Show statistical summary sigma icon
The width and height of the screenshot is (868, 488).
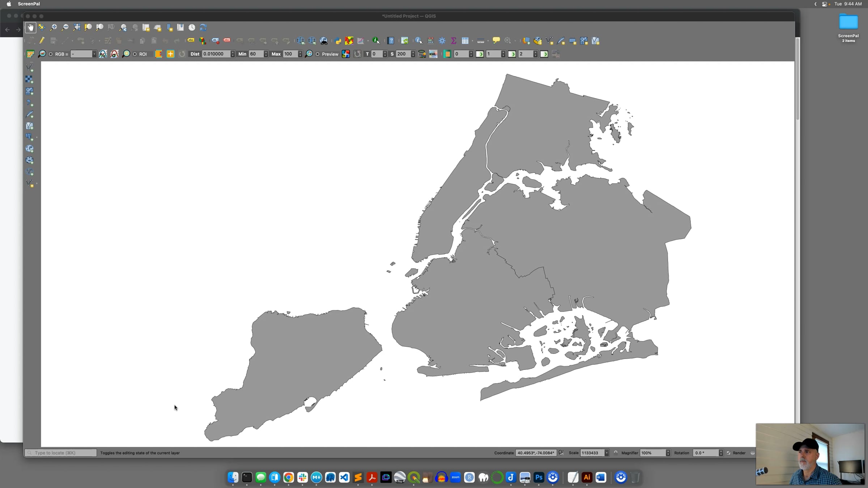[454, 41]
